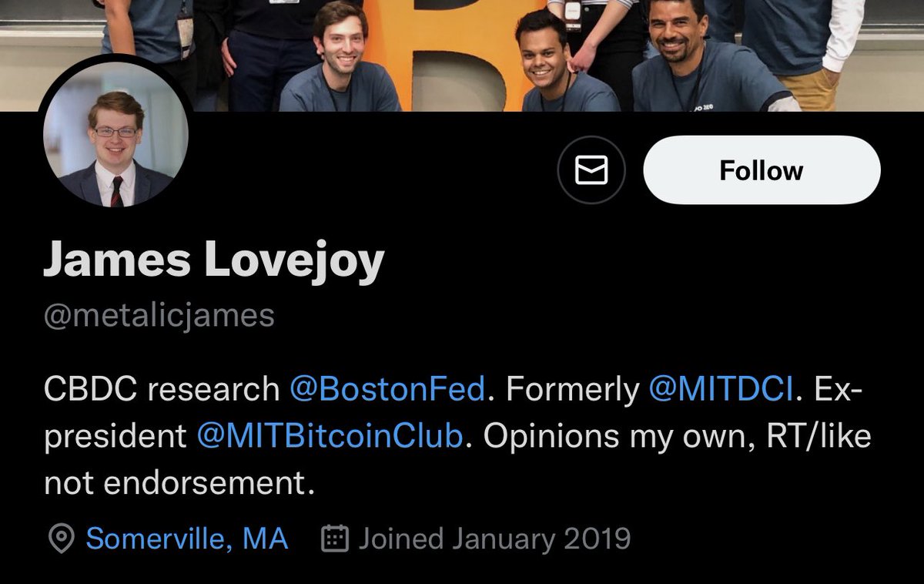This screenshot has width=924, height=584.
Task: Click the Joined January 2019 text
Action: coord(494,539)
